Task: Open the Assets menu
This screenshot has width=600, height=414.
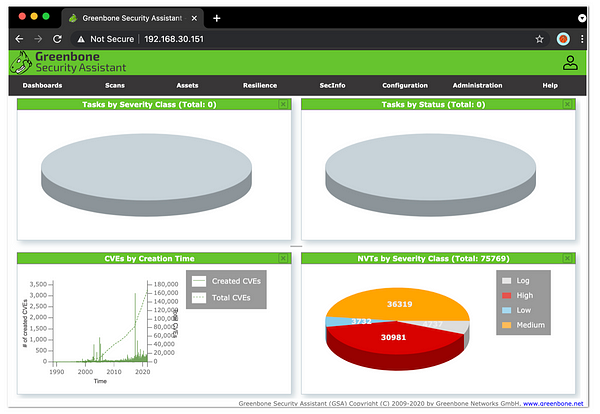Action: pos(187,85)
